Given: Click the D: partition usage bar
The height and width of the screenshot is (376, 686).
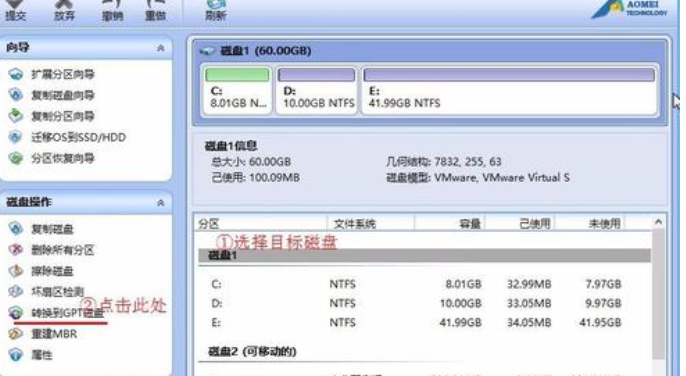Looking at the screenshot, I should tap(316, 75).
